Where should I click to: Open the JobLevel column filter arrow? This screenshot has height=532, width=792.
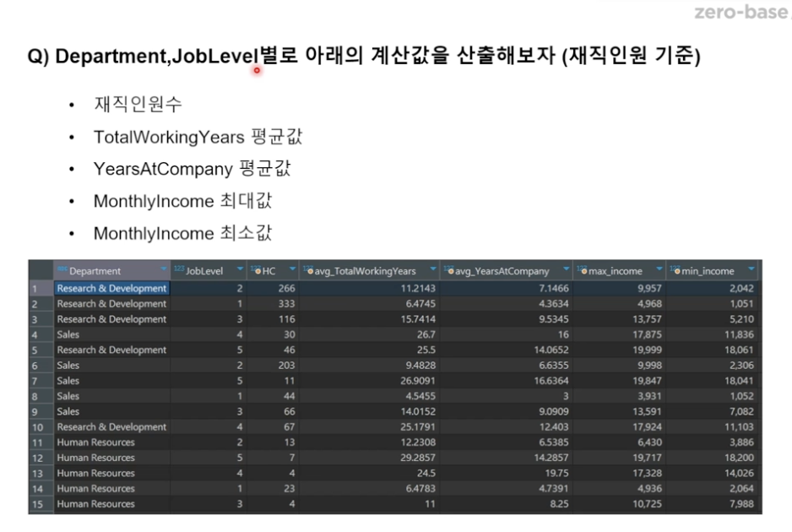point(240,269)
